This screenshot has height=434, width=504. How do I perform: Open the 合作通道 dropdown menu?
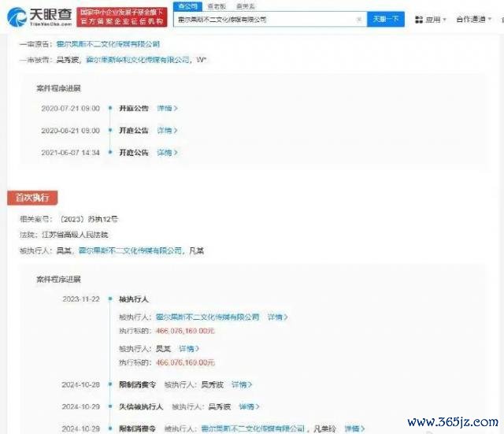coord(474,19)
